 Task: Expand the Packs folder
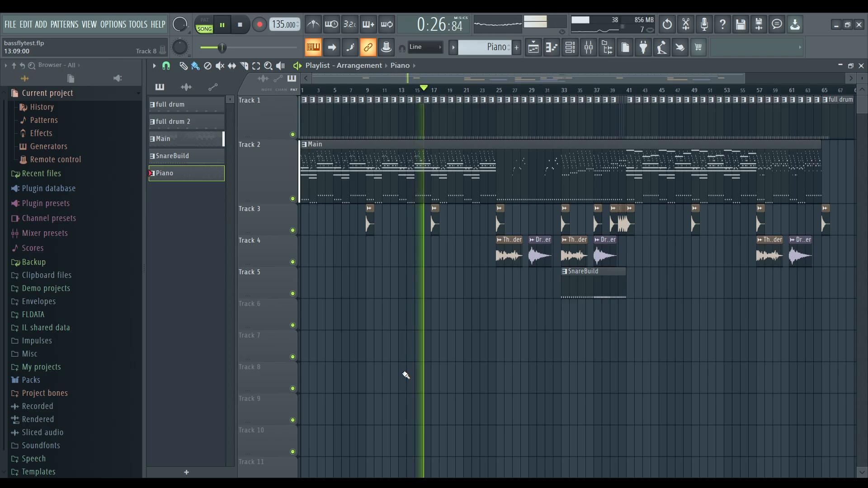click(x=31, y=380)
